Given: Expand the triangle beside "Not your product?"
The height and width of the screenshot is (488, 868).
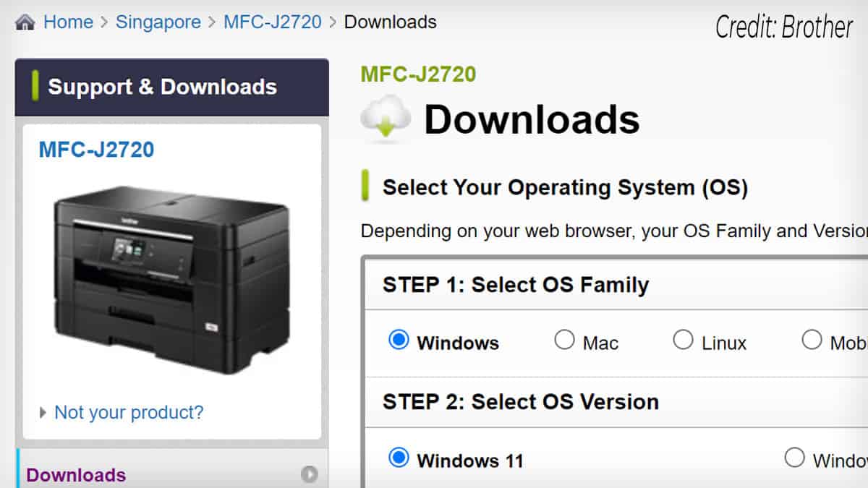Looking at the screenshot, I should click(x=44, y=414).
